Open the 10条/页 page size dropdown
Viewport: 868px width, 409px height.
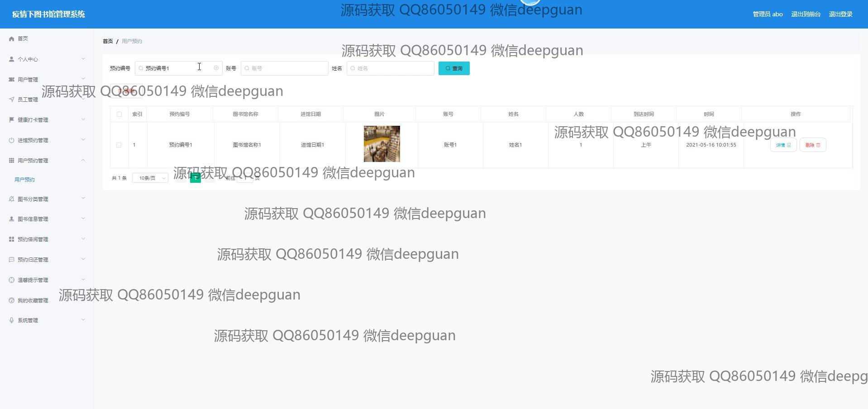coord(150,178)
